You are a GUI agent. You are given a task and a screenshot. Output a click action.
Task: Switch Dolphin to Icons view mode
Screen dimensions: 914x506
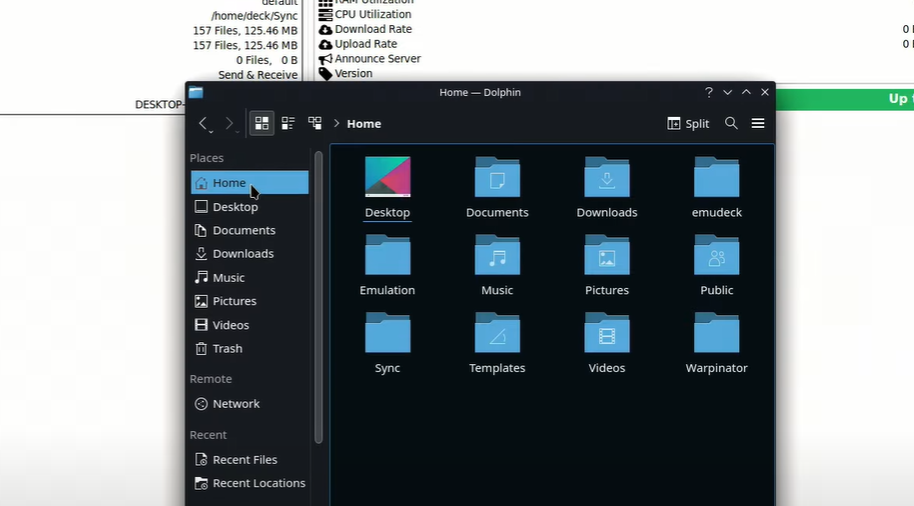coord(262,123)
